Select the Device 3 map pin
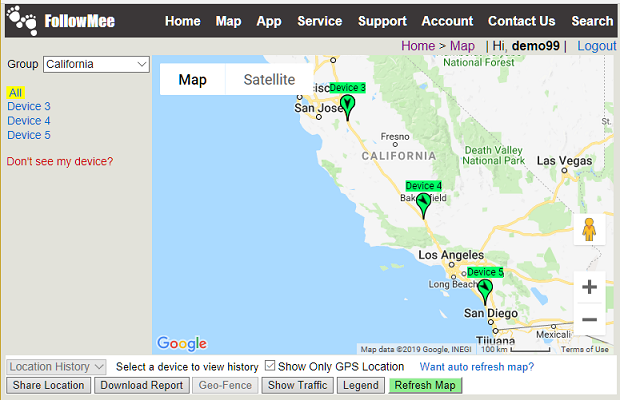Screen dimensions: 620x400 coord(348,107)
